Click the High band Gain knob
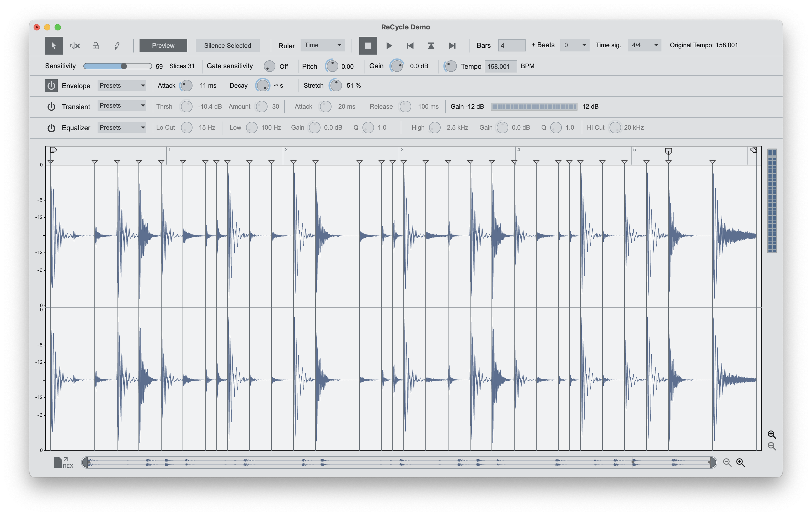The width and height of the screenshot is (812, 516). (x=503, y=128)
